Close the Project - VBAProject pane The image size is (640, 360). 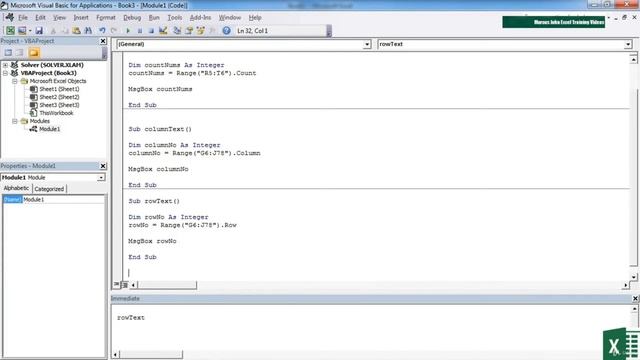pos(103,41)
